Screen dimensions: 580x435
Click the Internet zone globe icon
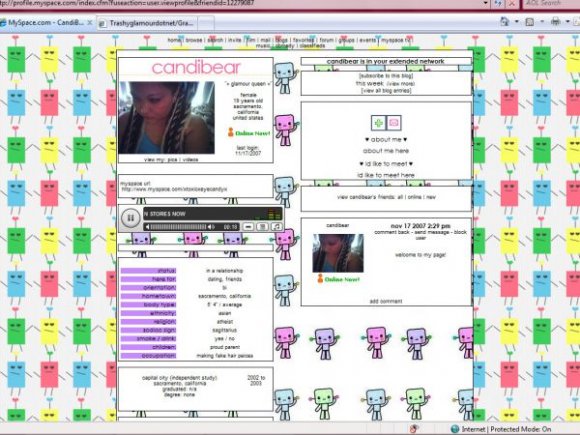pos(455,429)
